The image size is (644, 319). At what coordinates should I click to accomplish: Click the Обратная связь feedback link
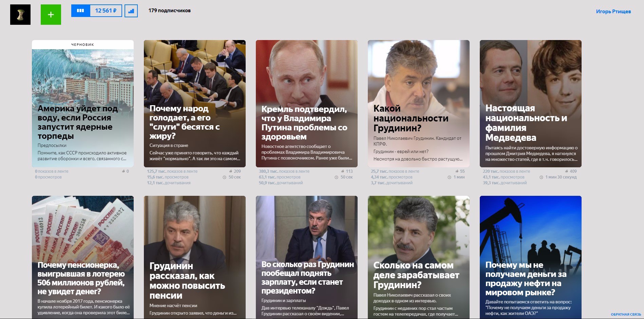click(x=626, y=315)
